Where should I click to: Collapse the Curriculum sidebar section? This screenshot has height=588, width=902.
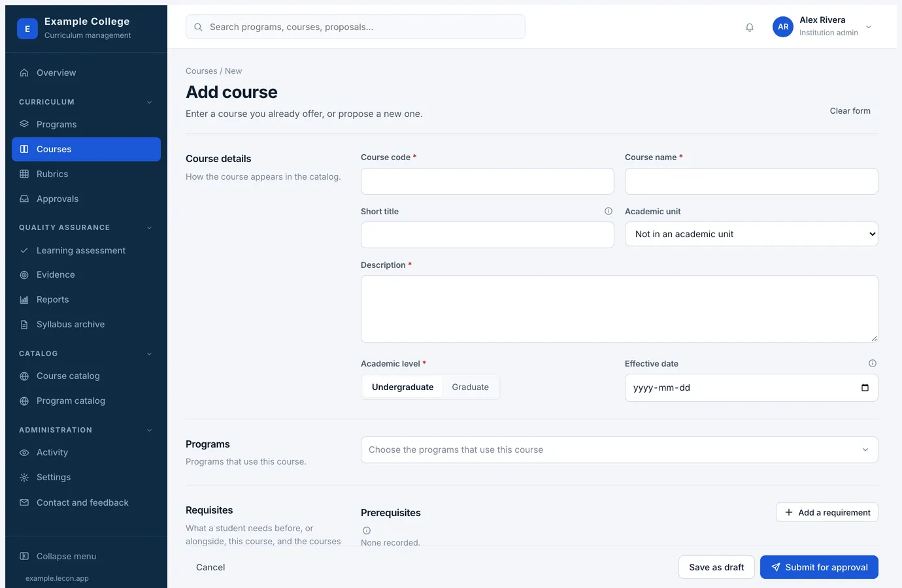[149, 102]
